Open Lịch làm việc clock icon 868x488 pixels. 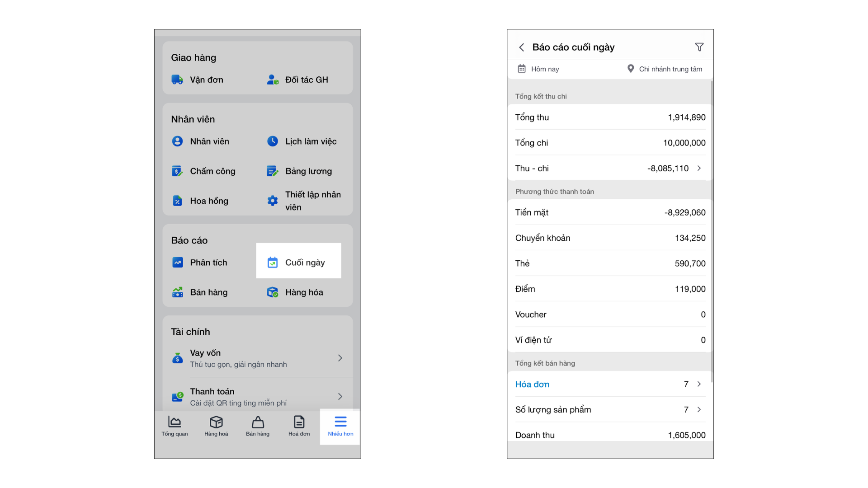[x=272, y=141]
